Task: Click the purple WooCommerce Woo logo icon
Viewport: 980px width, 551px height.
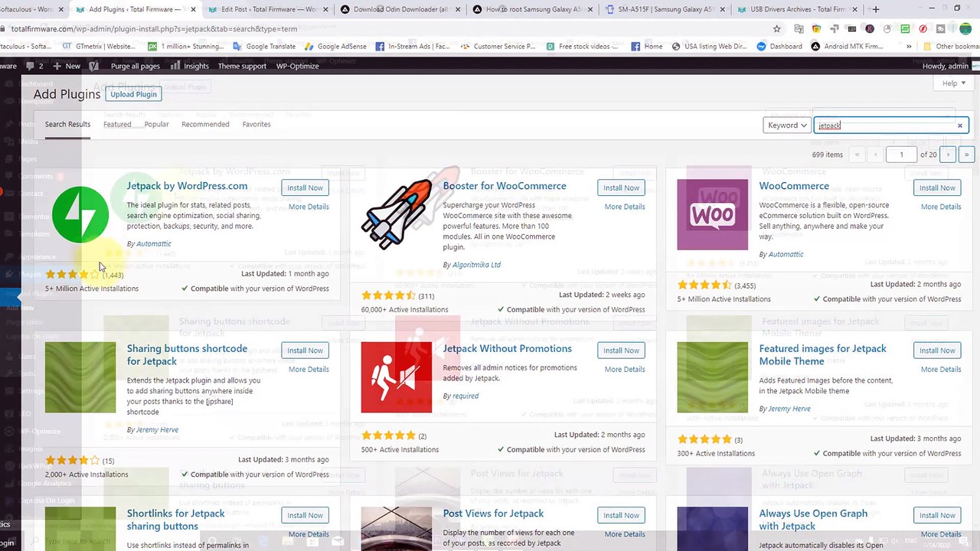Action: click(x=712, y=214)
